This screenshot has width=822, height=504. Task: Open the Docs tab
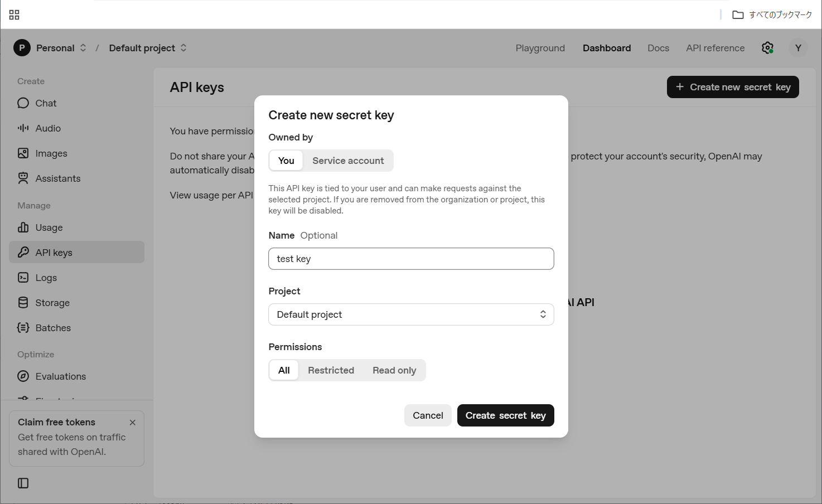point(658,48)
